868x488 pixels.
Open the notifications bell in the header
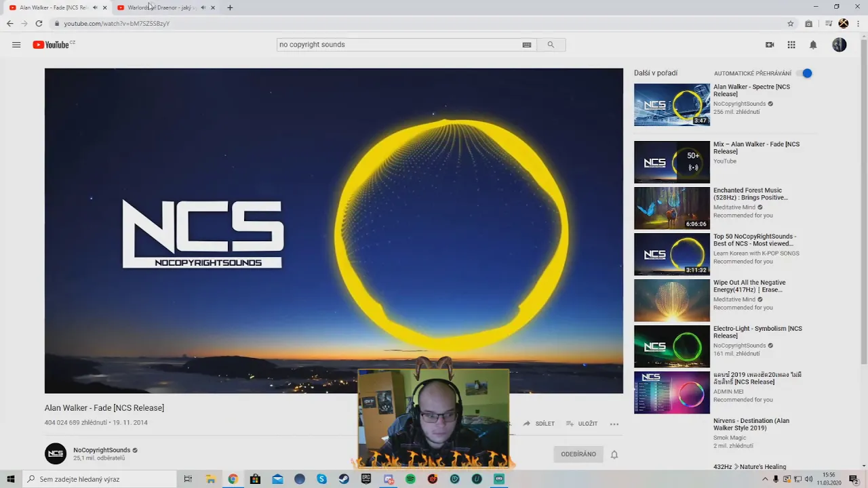(813, 45)
